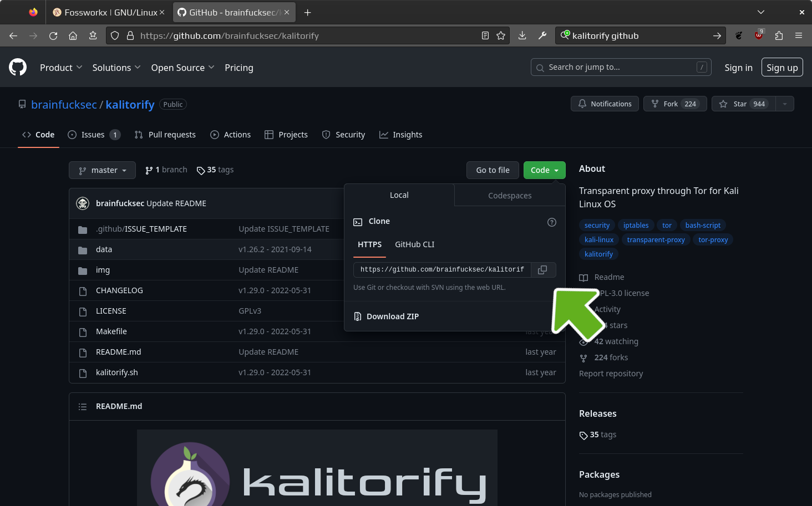
Task: Click the GitHub Octocat logo
Action: [x=18, y=68]
